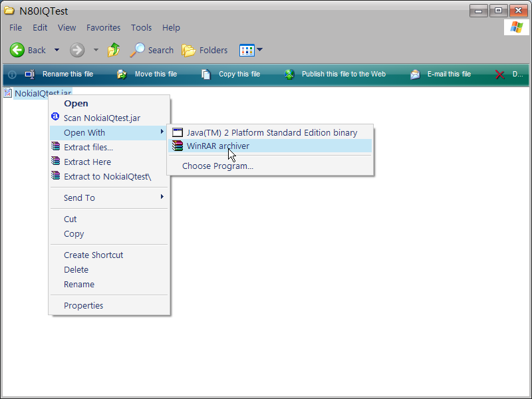Click the Search magnifier button
Screen dimensions: 532x399
click(x=152, y=51)
